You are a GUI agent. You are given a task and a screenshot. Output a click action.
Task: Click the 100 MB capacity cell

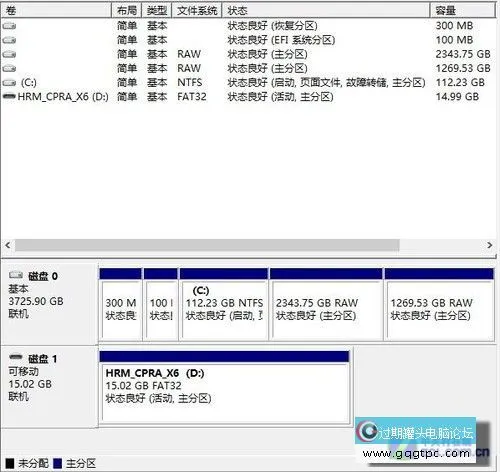(454, 40)
